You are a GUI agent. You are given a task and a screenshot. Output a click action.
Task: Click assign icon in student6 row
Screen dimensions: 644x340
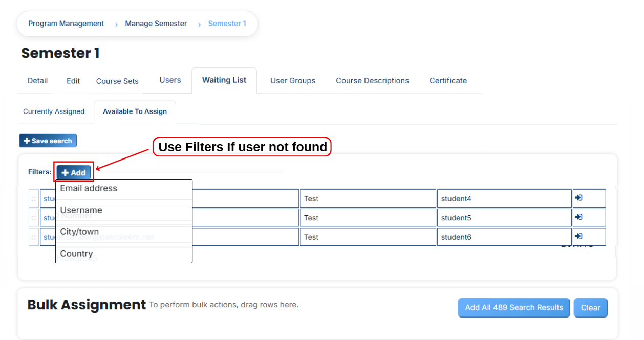tap(578, 236)
